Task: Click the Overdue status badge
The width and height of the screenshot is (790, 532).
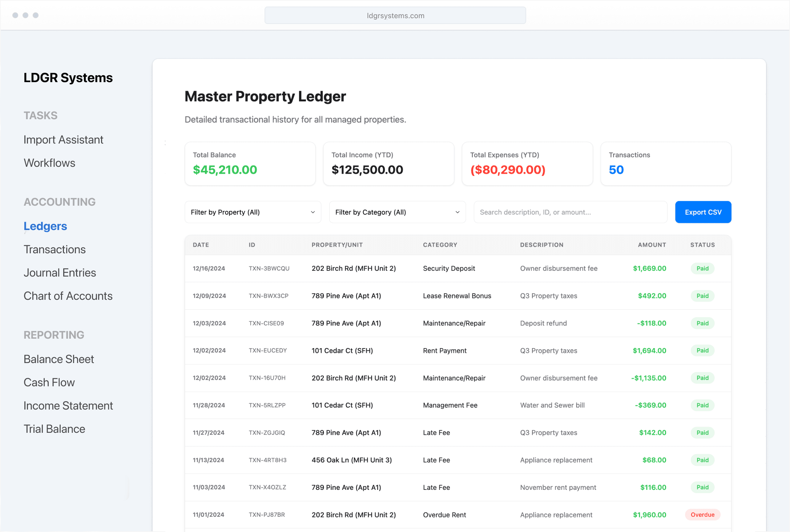Action: [x=702, y=515]
